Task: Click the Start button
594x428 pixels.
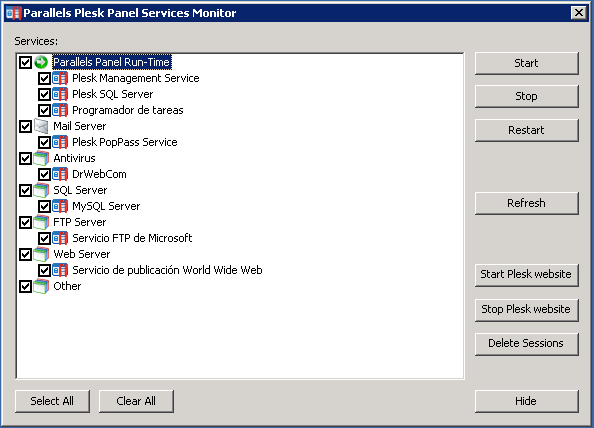Action: [x=527, y=63]
